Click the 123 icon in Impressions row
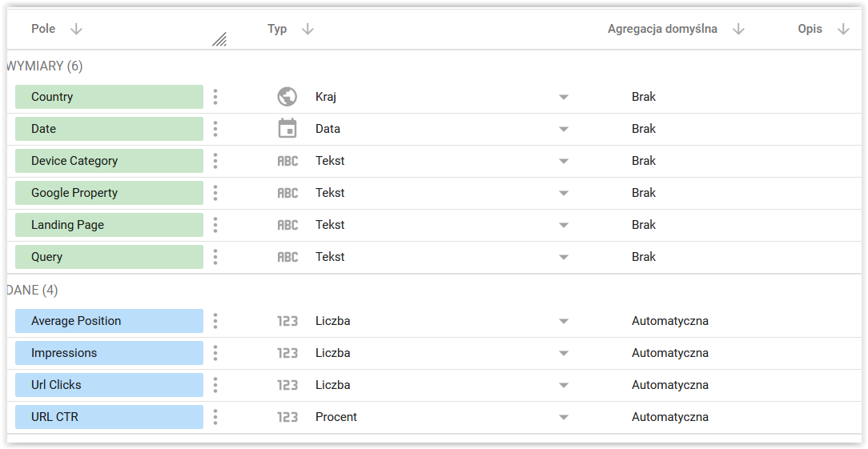The width and height of the screenshot is (868, 449). [287, 353]
